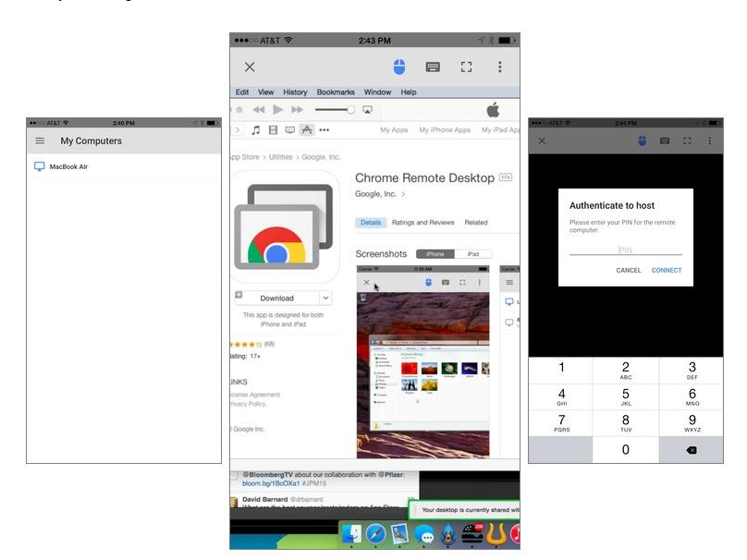Open Messages from the Dock
This screenshot has height=560, width=747.
click(x=424, y=535)
